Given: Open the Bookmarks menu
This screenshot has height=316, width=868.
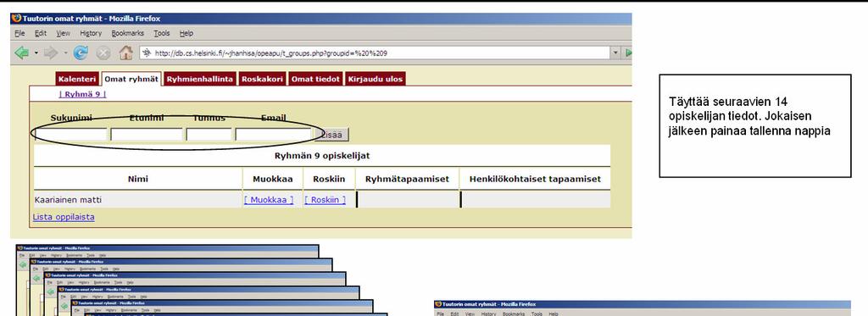Looking at the screenshot, I should point(127,33).
